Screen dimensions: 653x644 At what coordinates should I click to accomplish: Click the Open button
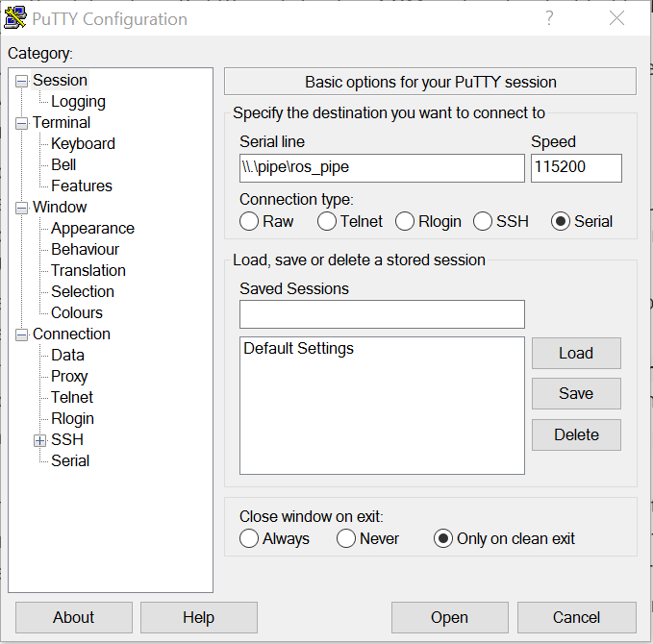(x=449, y=617)
